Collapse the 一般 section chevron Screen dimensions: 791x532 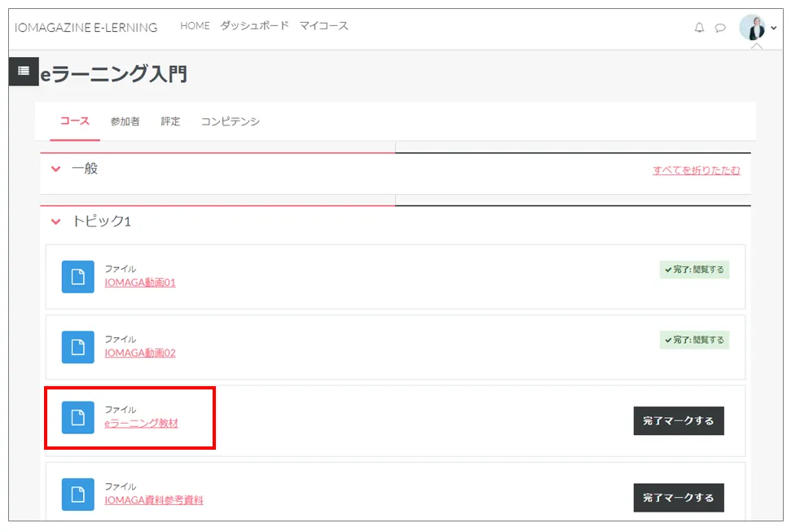click(x=56, y=169)
